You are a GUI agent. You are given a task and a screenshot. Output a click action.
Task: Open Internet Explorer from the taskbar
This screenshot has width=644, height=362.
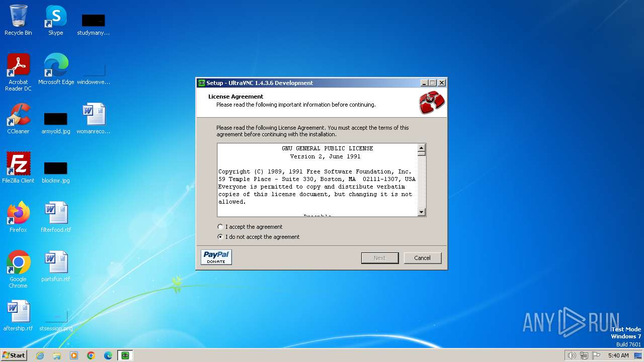click(x=40, y=355)
